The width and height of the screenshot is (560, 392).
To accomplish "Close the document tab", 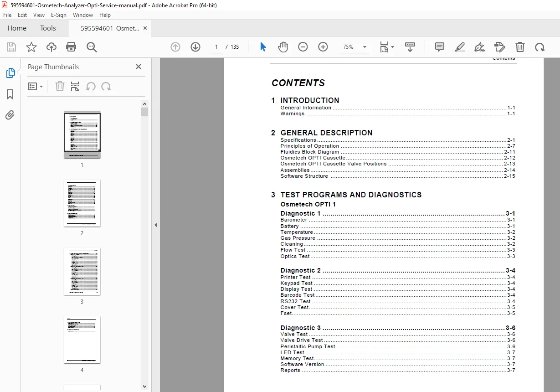I will click(145, 28).
